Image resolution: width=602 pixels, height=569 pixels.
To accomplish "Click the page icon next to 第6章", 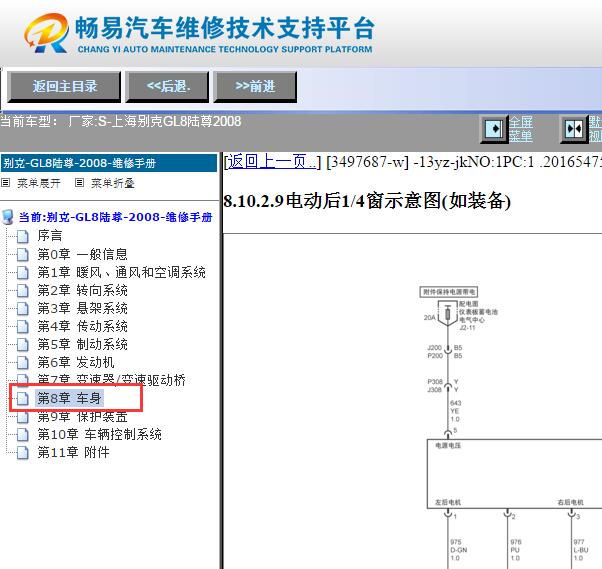I will 23,363.
